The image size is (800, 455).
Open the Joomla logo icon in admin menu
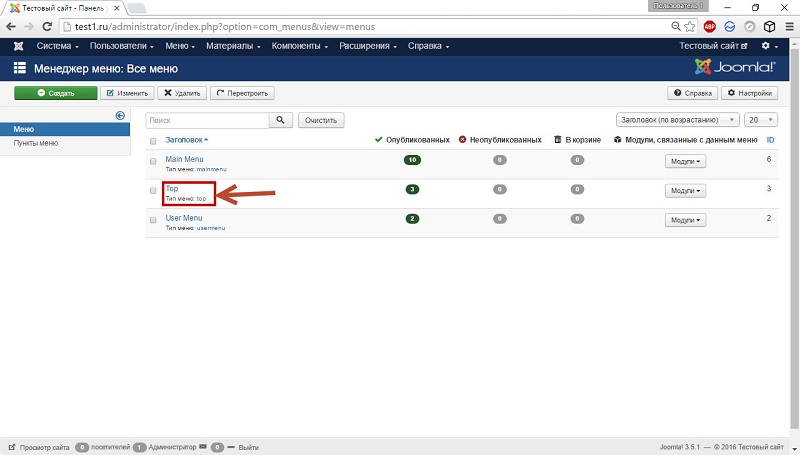click(x=18, y=46)
